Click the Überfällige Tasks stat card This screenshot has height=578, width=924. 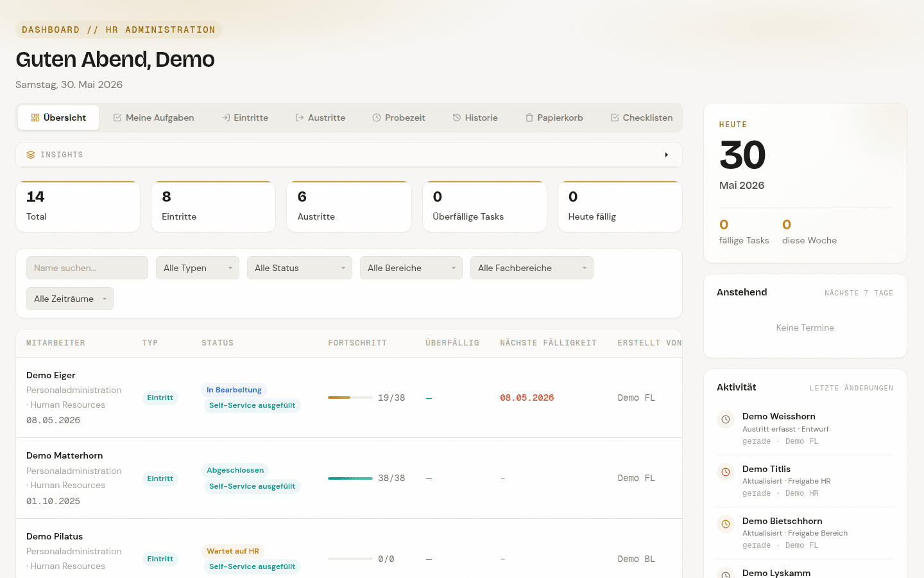point(484,206)
